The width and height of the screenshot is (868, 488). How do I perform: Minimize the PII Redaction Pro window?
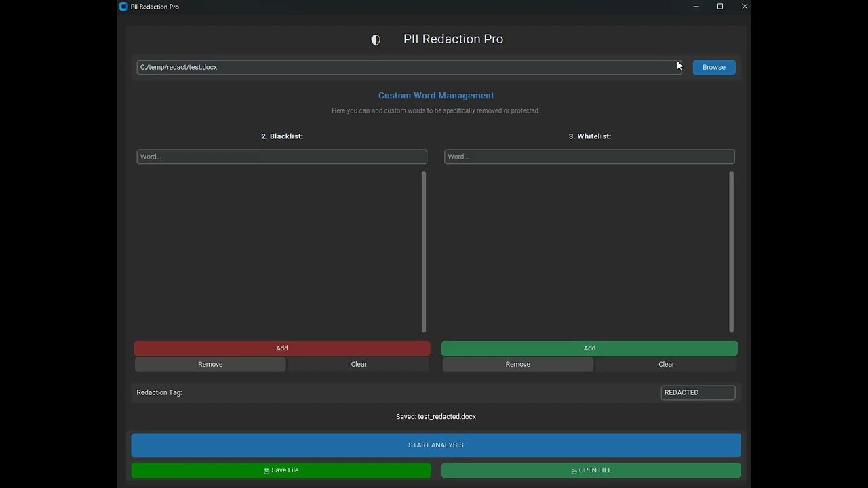point(696,7)
